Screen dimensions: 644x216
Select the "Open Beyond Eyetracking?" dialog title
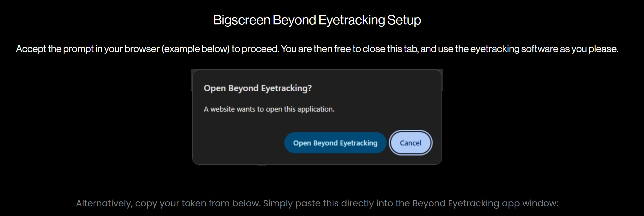tap(257, 88)
